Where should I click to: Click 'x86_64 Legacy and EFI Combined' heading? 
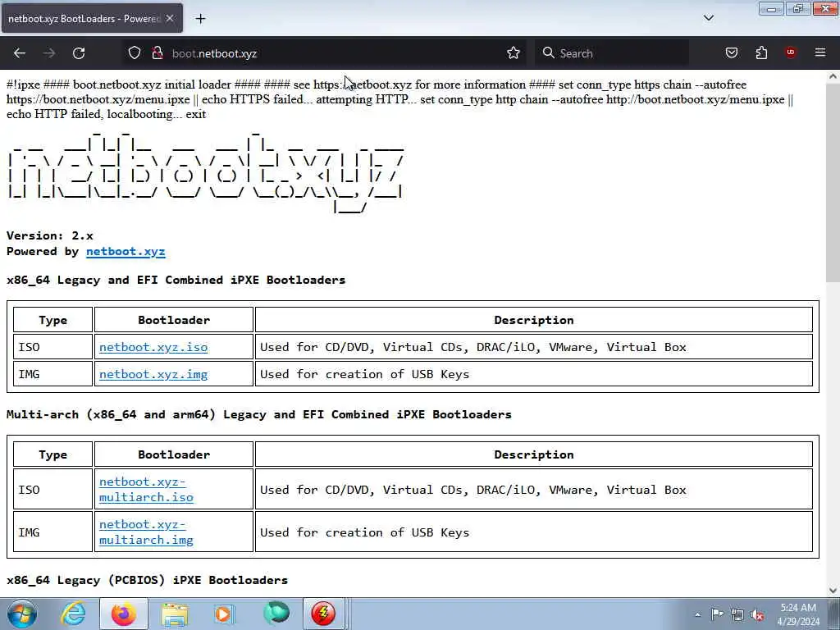click(176, 281)
